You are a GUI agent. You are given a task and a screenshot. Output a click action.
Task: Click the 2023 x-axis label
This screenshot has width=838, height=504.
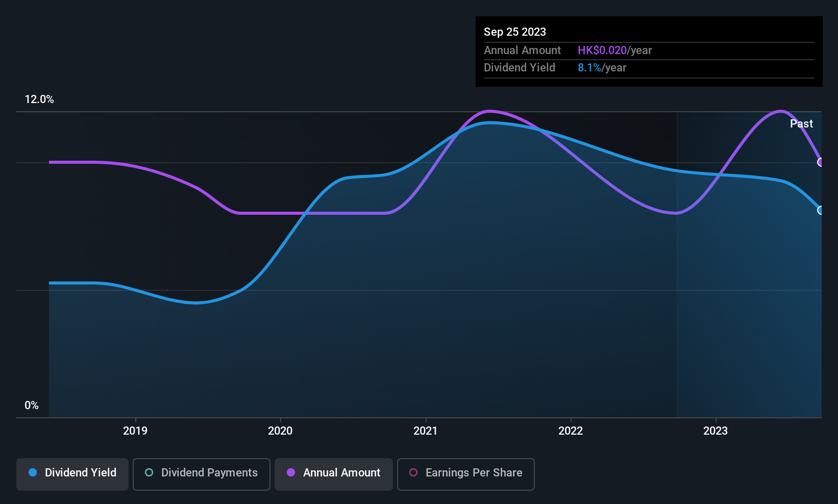pos(716,431)
